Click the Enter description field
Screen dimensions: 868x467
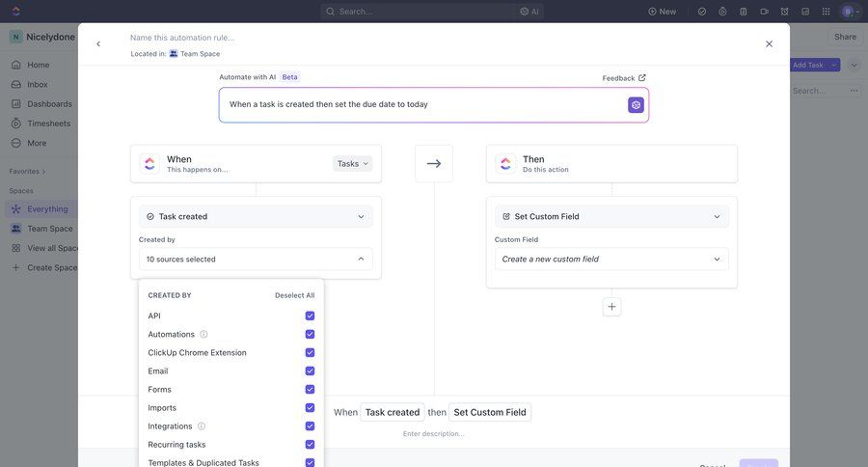[433, 434]
